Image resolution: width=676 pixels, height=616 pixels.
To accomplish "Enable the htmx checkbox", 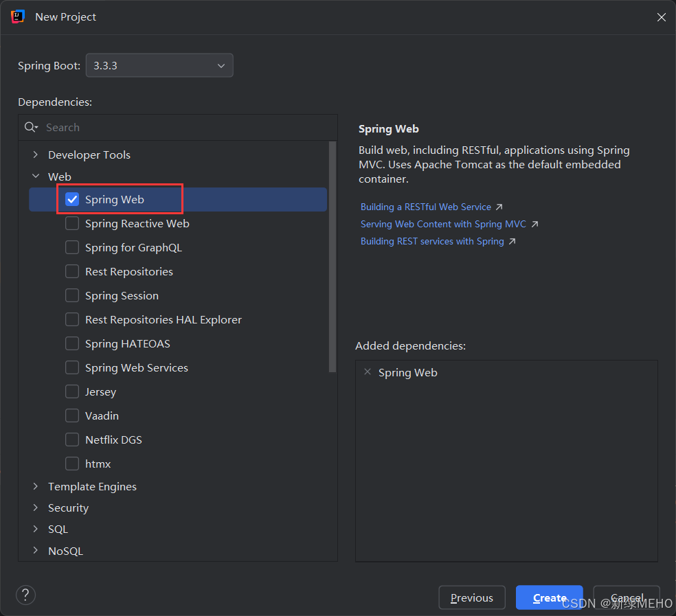I will (72, 464).
